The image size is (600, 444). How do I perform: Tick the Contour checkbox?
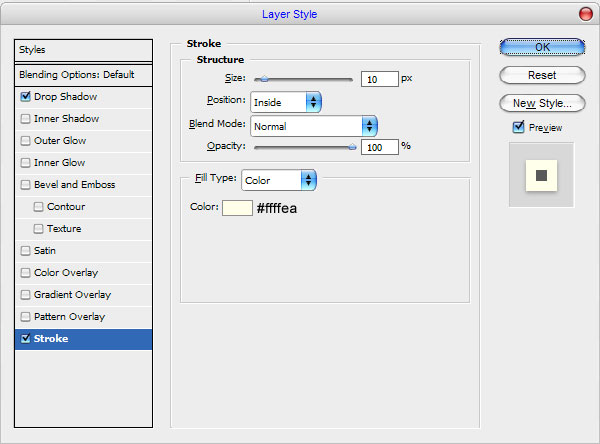(38, 207)
